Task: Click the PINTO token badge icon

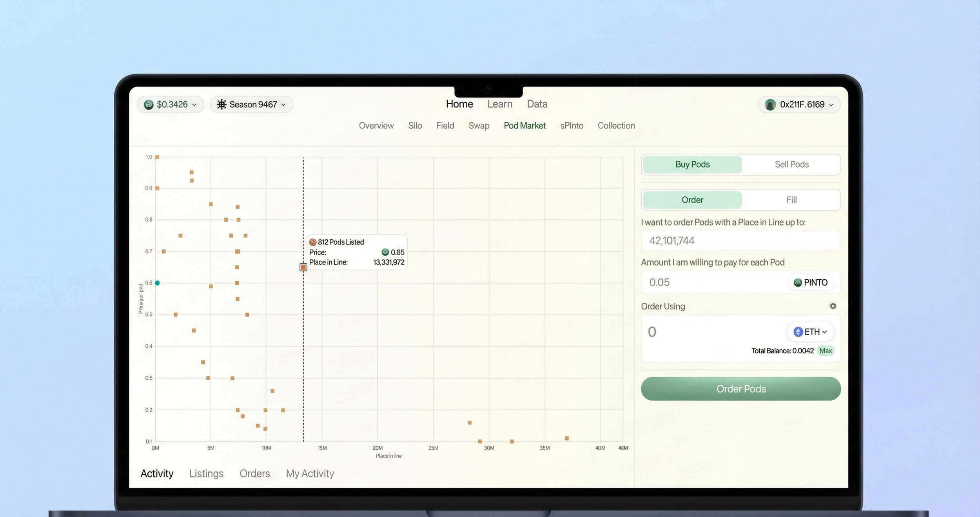Action: pos(797,282)
